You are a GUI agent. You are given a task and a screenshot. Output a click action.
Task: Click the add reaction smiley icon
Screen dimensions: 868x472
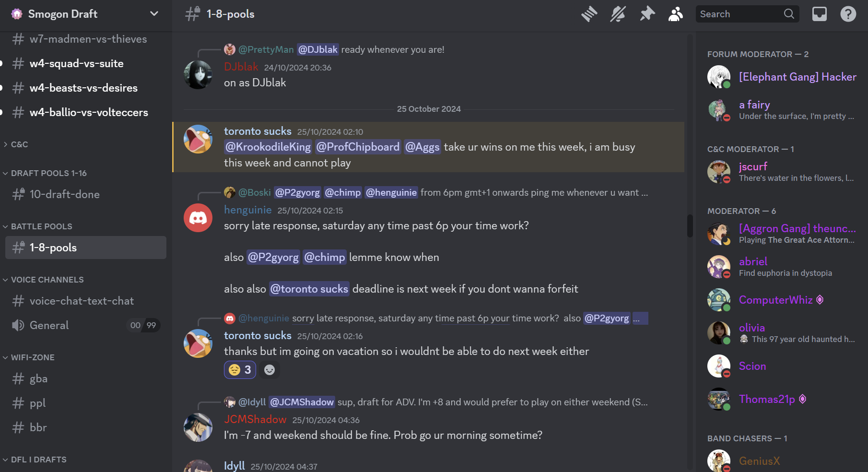[x=270, y=370]
